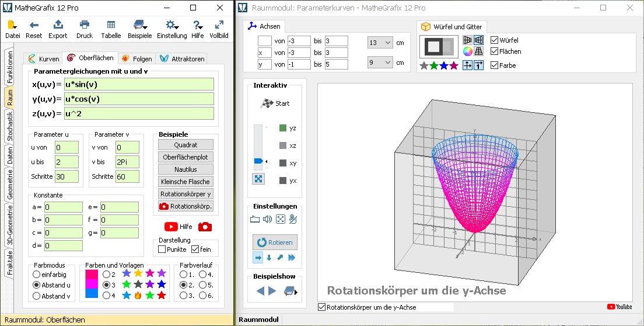Apply the flame color template icon

[x=138, y=295]
